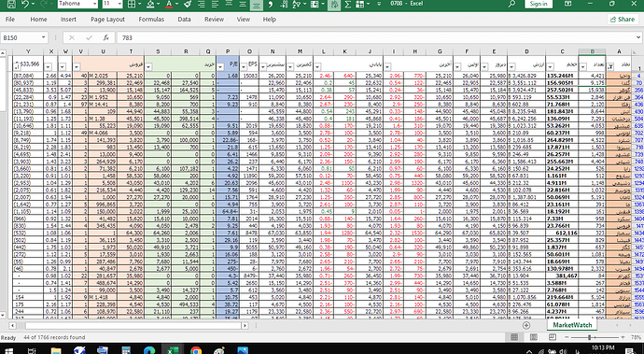The image size is (644, 354).
Task: Toggle Align Left in toolbar
Action: pyautogui.click(x=215, y=4)
